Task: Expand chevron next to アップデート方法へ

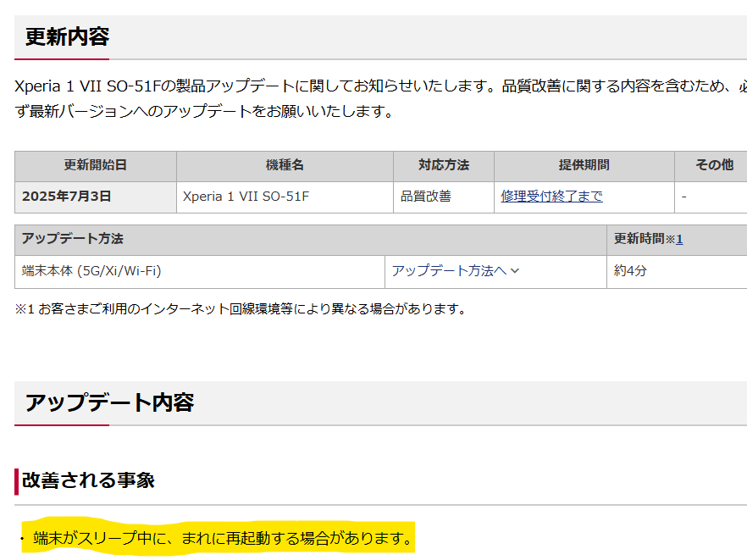Action: coord(515,271)
